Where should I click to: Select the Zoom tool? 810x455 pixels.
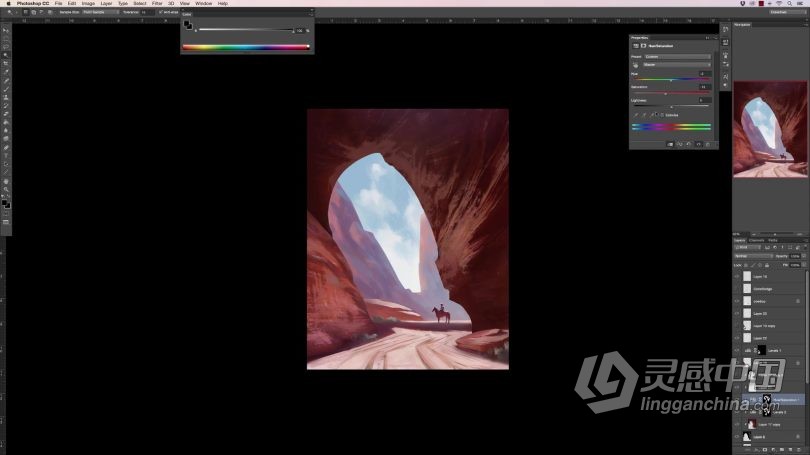tap(6, 190)
